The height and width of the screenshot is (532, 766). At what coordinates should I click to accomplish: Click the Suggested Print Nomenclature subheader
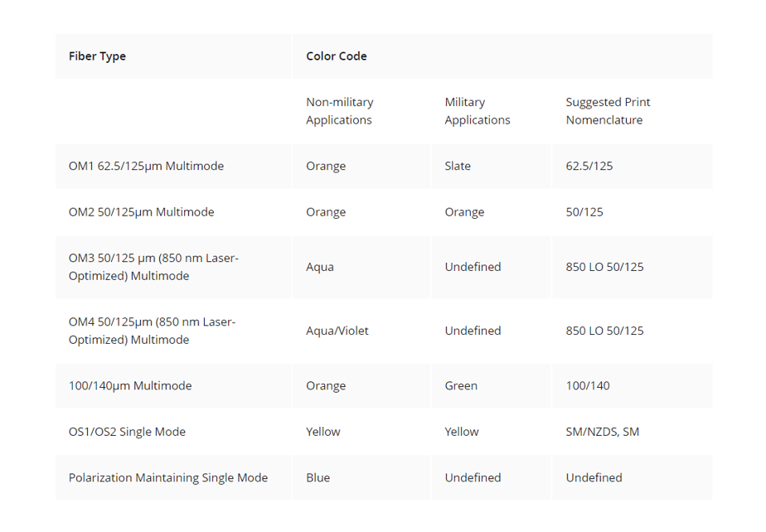coord(608,111)
